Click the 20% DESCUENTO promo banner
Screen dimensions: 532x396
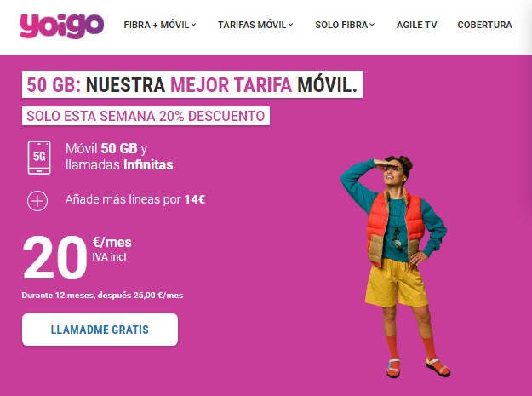(x=146, y=116)
